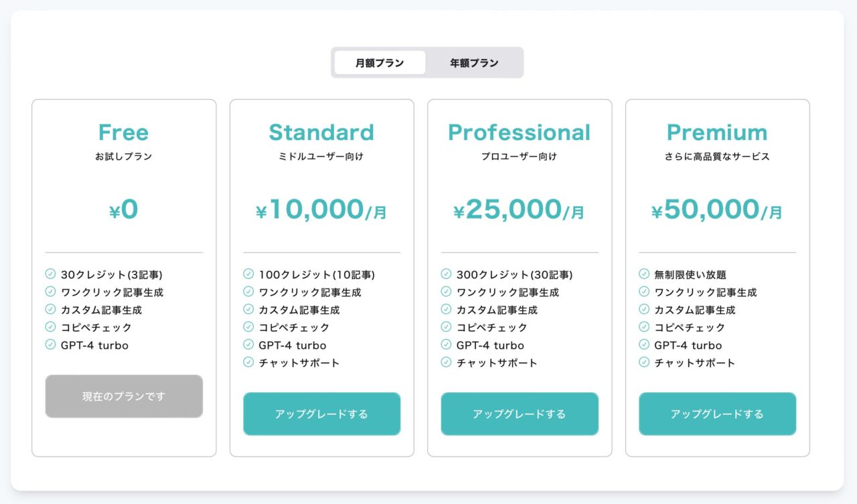The image size is (857, 504).
Task: Click Professional plan's コピペチェック check icon
Action: (x=446, y=327)
